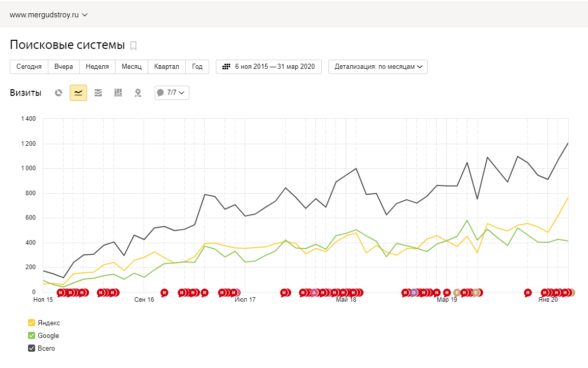
Task: Click the Сегодня period button
Action: click(x=29, y=67)
